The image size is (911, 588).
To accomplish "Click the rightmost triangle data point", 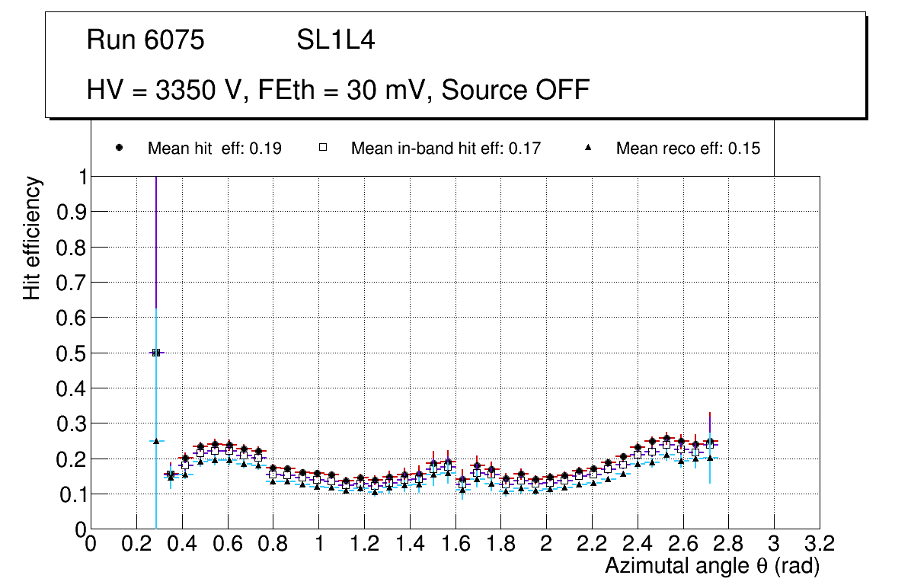I will coord(710,458).
